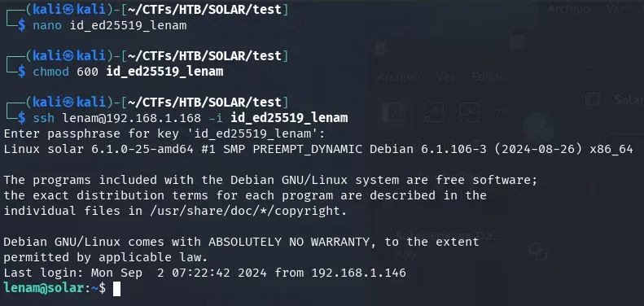The height and width of the screenshot is (306, 644).
Task: Open the top-right Archivo menu in background window
Action: tap(568, 10)
